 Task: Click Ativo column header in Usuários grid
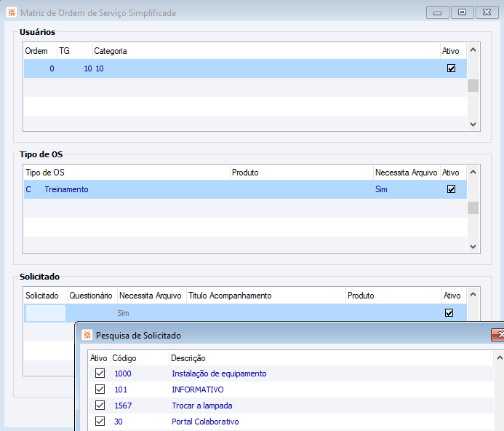click(453, 51)
